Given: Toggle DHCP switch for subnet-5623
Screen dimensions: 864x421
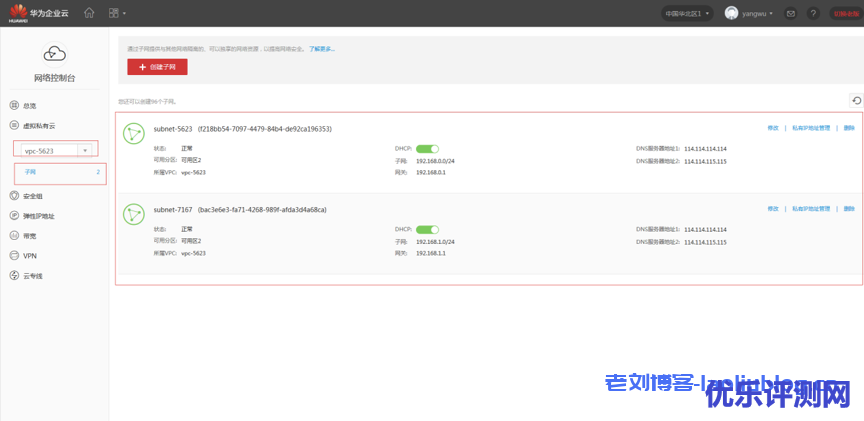Looking at the screenshot, I should (427, 148).
